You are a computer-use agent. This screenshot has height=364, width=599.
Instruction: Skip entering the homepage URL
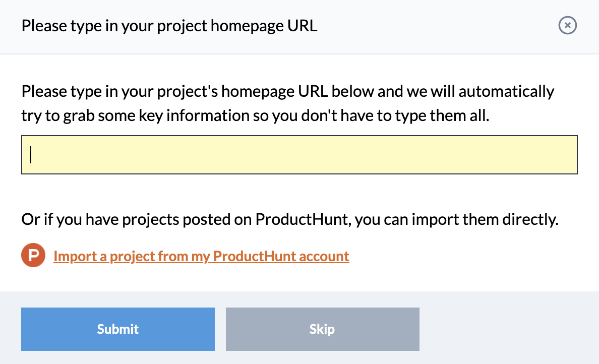tap(322, 329)
